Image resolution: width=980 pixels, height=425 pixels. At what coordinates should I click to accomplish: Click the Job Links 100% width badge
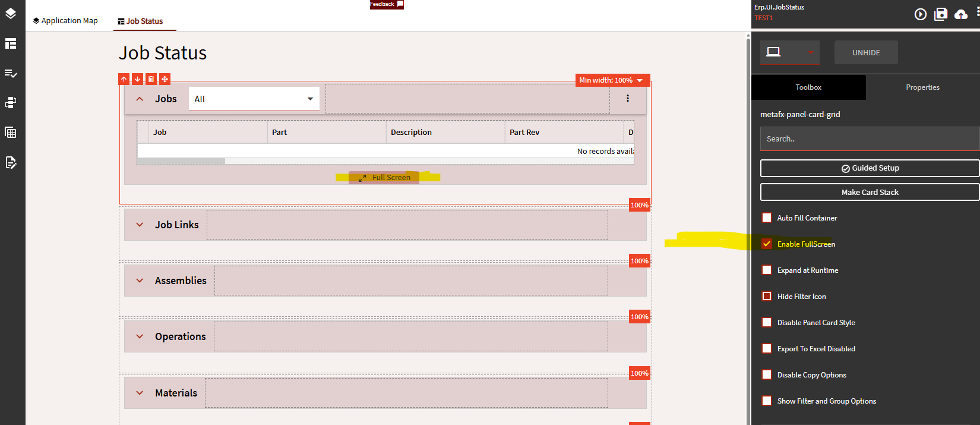pos(640,205)
